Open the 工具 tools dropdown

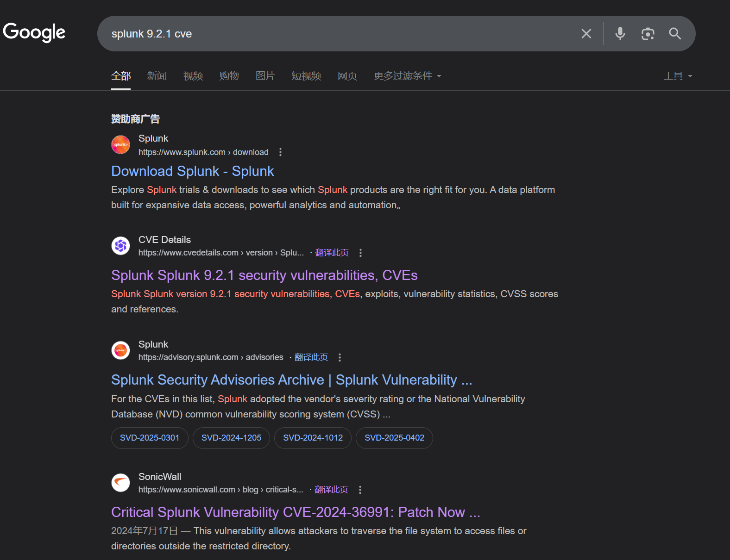click(677, 76)
